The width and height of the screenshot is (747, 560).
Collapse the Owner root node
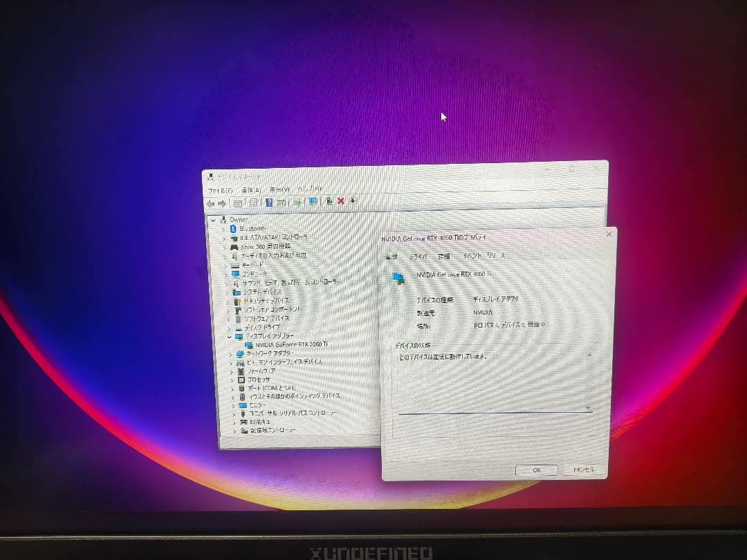[214, 221]
